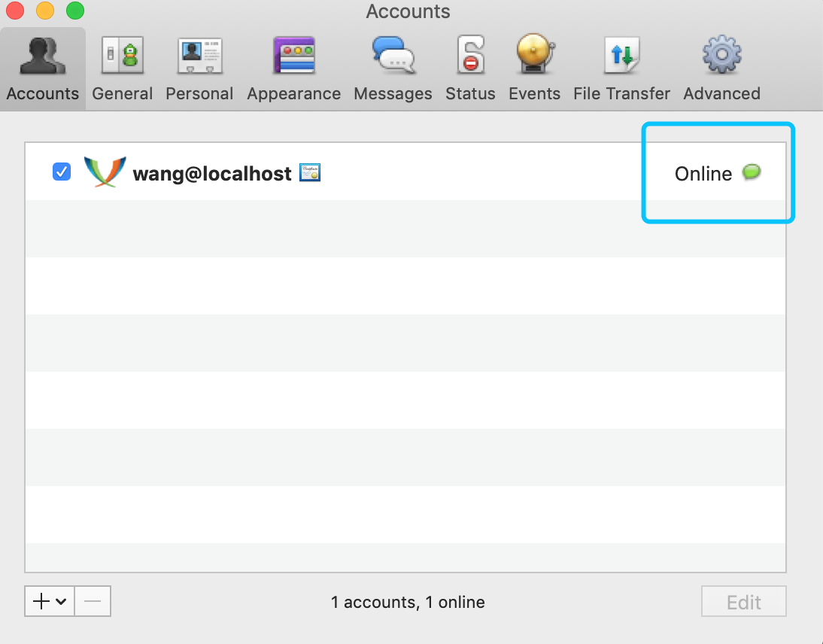Open the Messages preferences tab
Image resolution: width=823 pixels, height=644 pixels.
393,68
